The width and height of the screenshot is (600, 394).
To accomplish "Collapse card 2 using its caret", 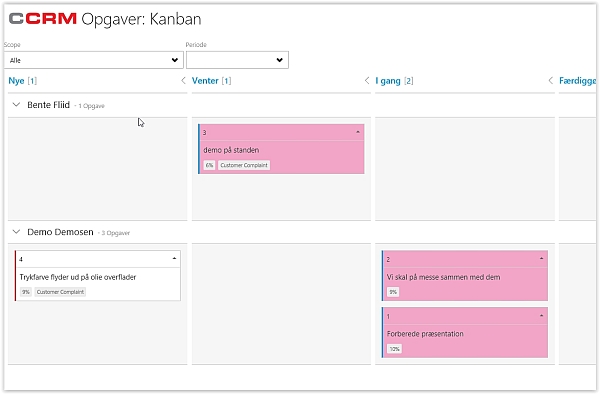I will (x=541, y=259).
